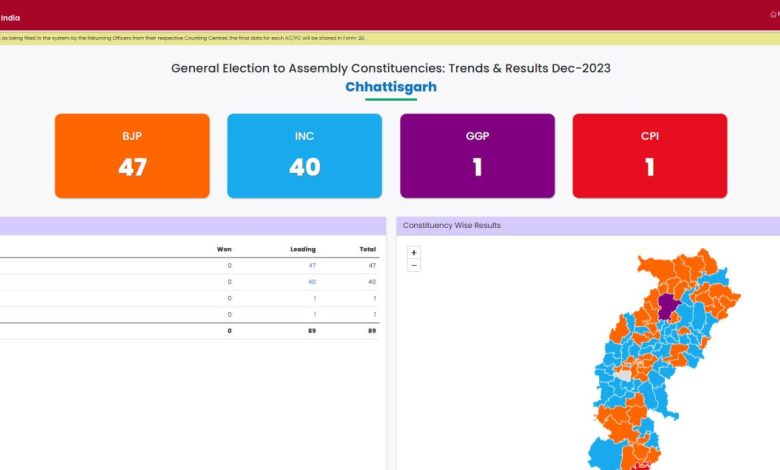This screenshot has width=780, height=470.
Task: Click the third row leading count 1 link
Action: [314, 298]
